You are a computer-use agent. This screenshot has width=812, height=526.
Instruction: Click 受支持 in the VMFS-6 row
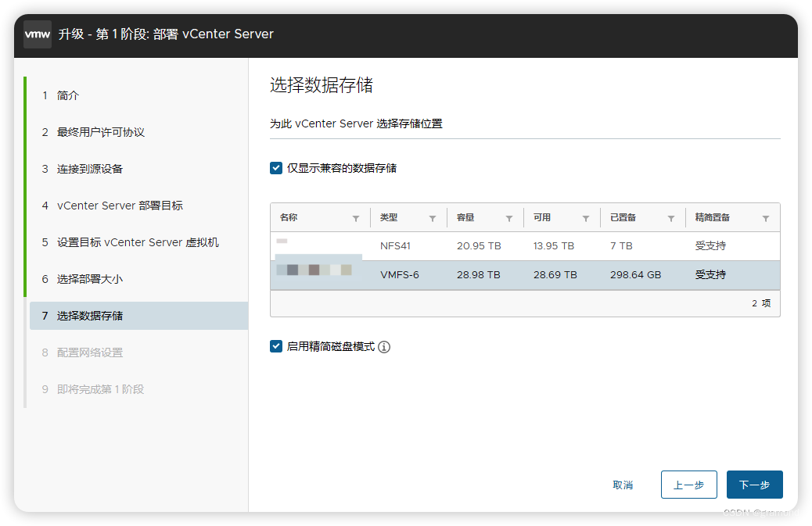(x=710, y=275)
